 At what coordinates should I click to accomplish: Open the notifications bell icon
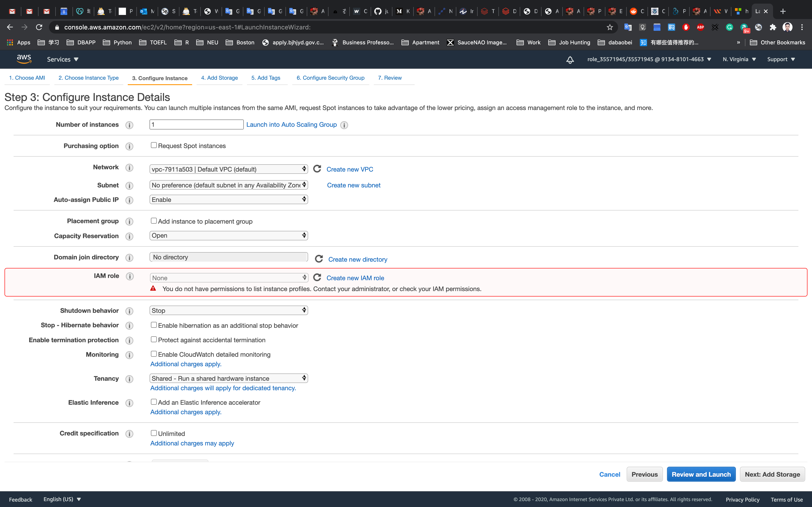tap(570, 60)
